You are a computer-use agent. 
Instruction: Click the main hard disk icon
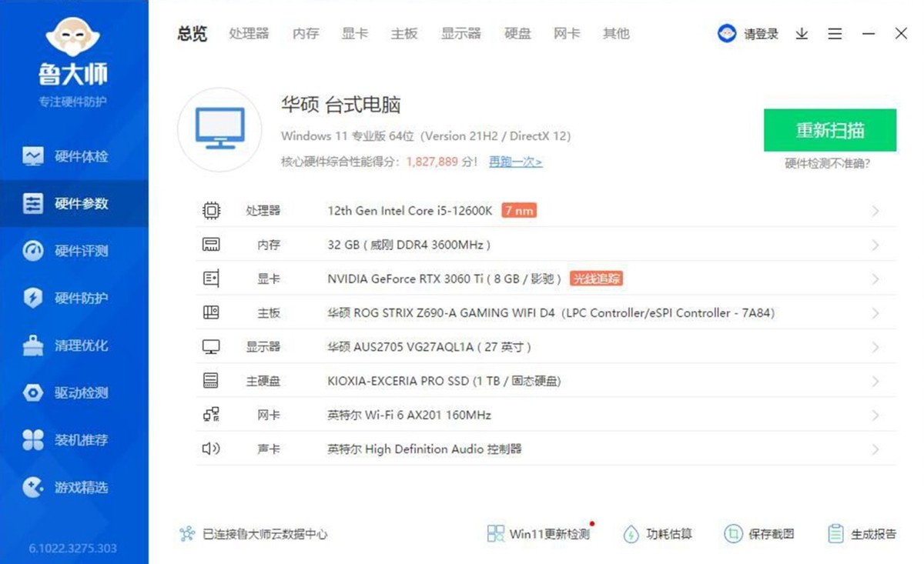click(211, 381)
